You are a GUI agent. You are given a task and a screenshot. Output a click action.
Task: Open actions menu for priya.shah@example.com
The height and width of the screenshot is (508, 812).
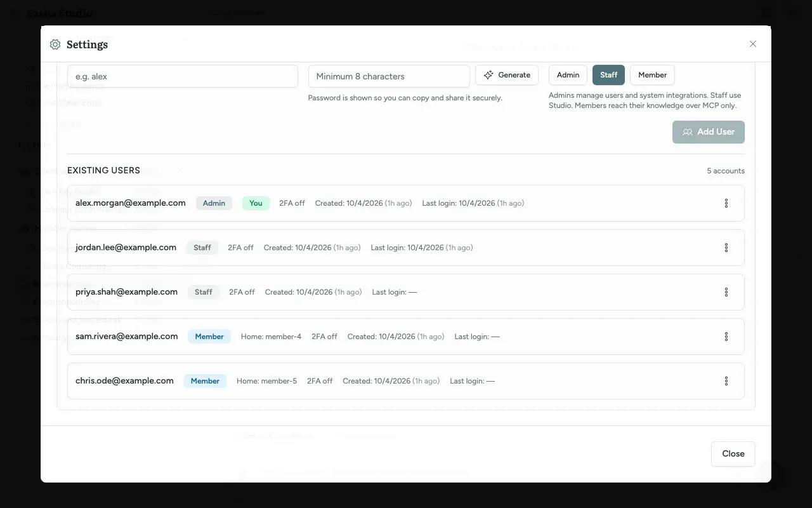pos(726,292)
